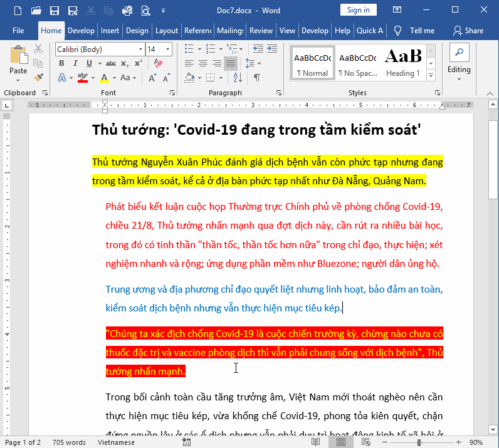Image resolution: width=499 pixels, height=448 pixels.
Task: Open the Calibri (Body) font name dropdown
Action: [x=140, y=49]
